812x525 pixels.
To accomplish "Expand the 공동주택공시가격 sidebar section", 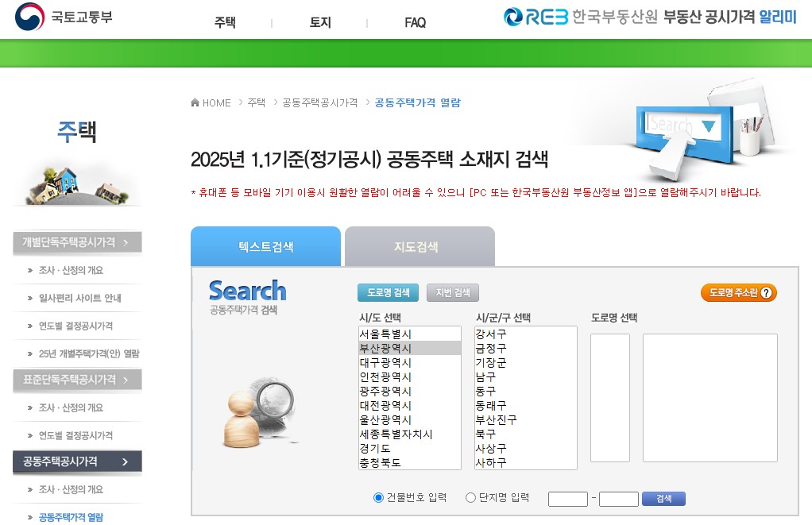I will click(76, 462).
